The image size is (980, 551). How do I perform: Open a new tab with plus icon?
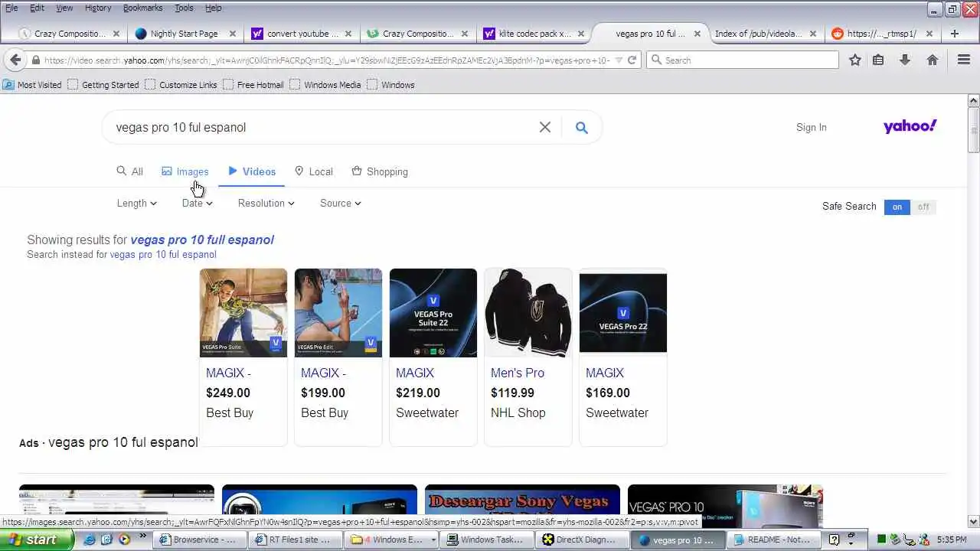pyautogui.click(x=954, y=34)
